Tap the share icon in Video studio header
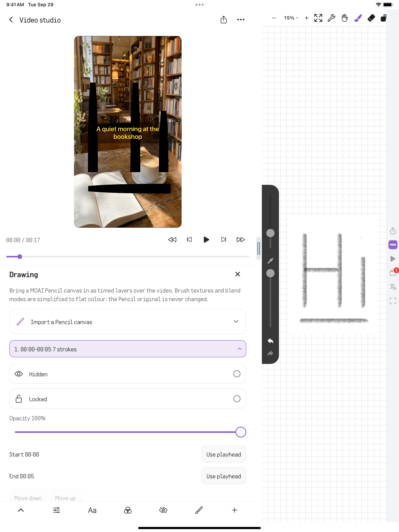The width and height of the screenshot is (399, 532). (224, 20)
